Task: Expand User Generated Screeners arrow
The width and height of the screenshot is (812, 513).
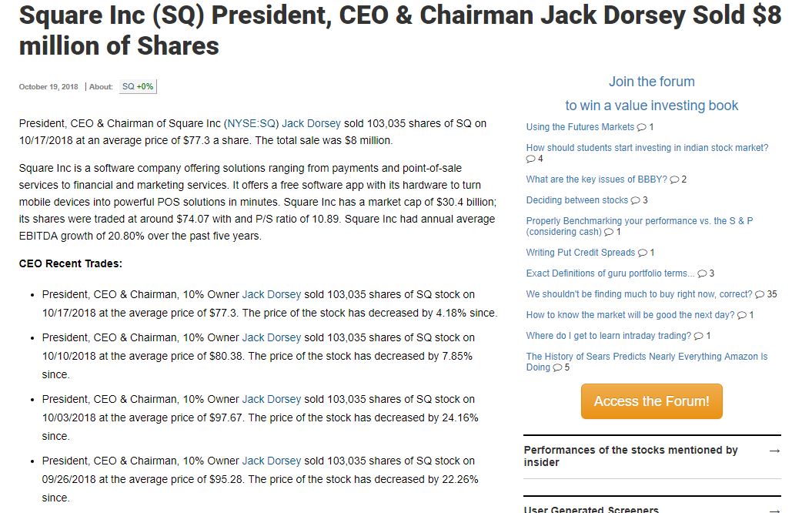Action: point(774,510)
